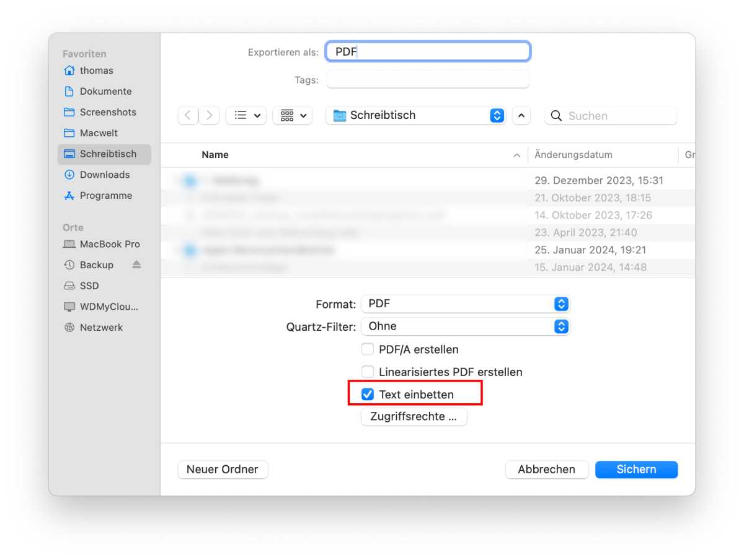The height and width of the screenshot is (560, 744).
Task: Open the thomas home folder
Action: 96,71
